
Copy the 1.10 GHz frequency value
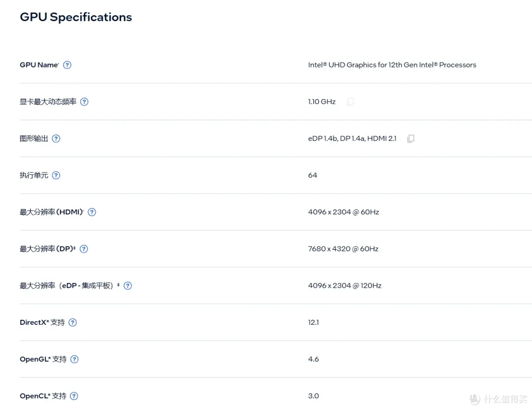[350, 102]
